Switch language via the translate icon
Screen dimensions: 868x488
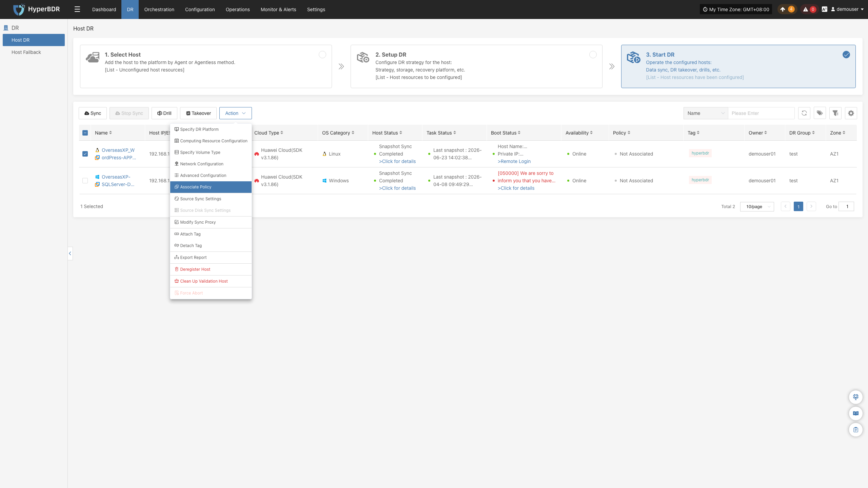825,9
